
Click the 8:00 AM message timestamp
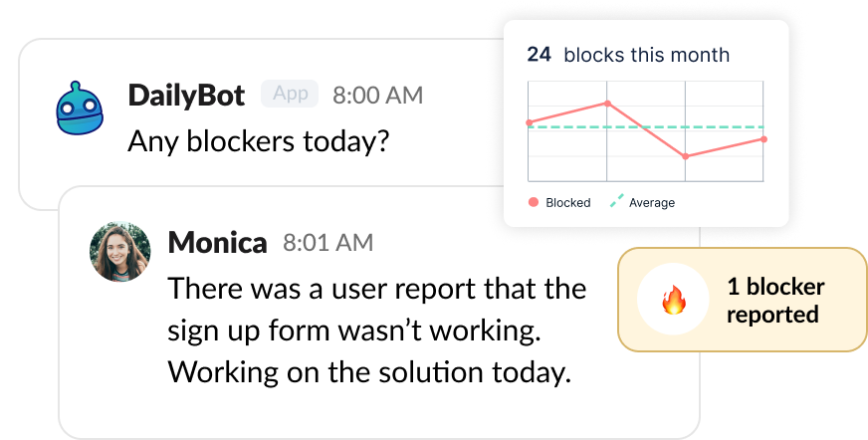click(377, 96)
